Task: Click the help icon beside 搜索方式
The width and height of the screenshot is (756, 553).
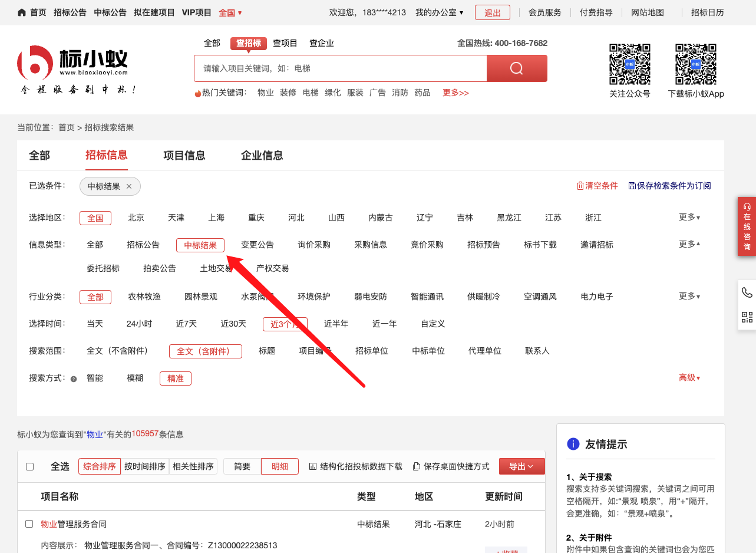Action: [x=74, y=379]
